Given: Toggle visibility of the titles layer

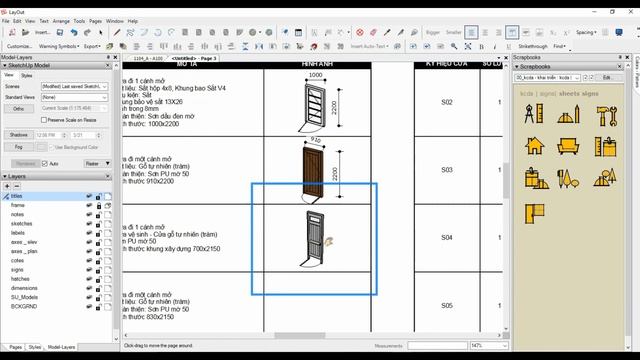Looking at the screenshot, I should pyautogui.click(x=89, y=196).
